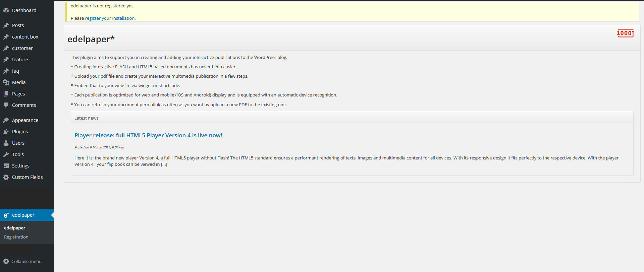Click the 'You can refresh your document' line

coord(179,105)
